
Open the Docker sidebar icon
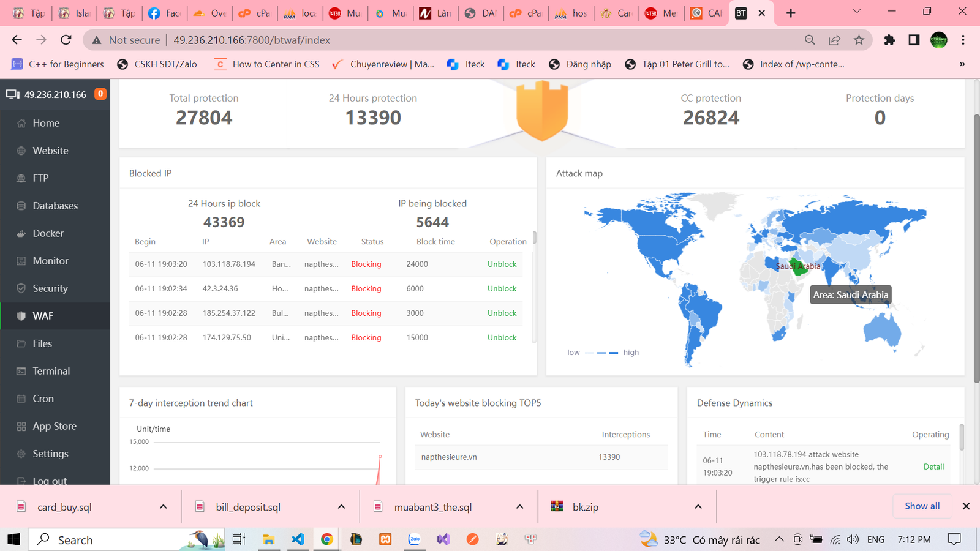pos(21,233)
